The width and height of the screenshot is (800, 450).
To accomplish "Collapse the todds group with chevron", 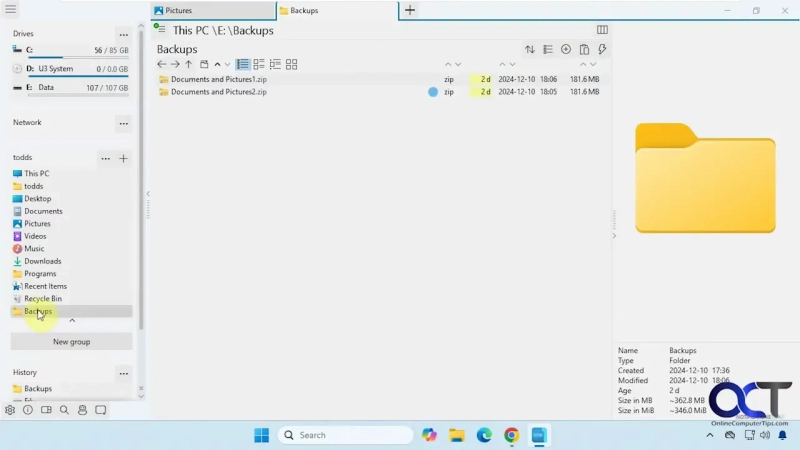I will pos(71,321).
